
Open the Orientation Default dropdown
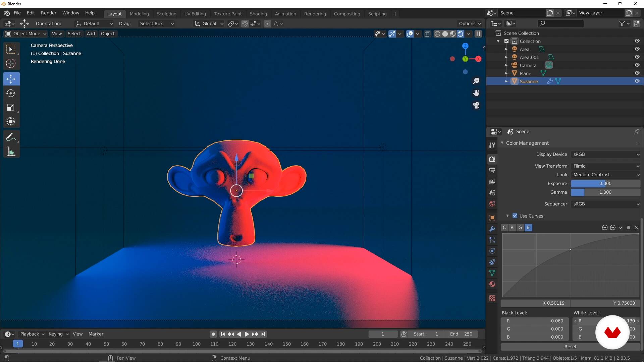(x=94, y=23)
